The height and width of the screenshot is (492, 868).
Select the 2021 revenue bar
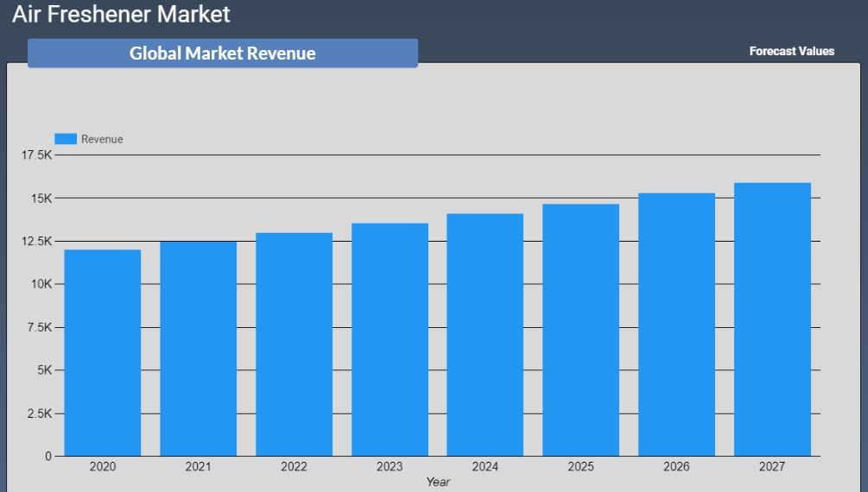coord(198,349)
